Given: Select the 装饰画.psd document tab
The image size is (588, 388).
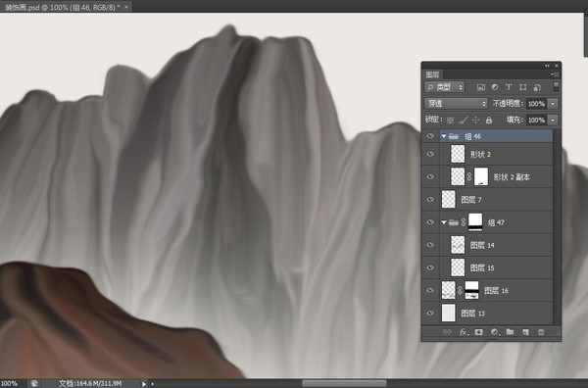Looking at the screenshot, I should 63,7.
